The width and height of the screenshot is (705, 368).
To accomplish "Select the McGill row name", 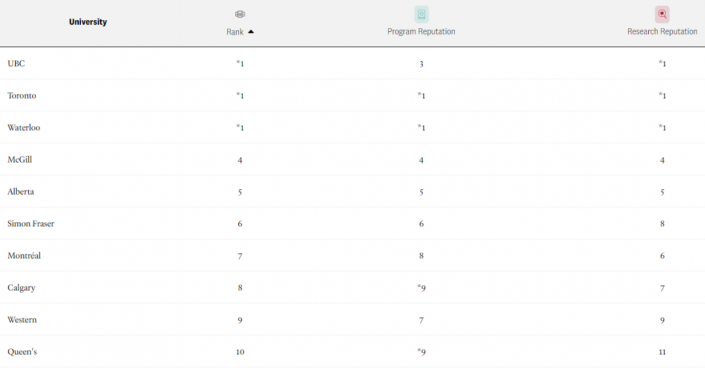I will (20, 160).
